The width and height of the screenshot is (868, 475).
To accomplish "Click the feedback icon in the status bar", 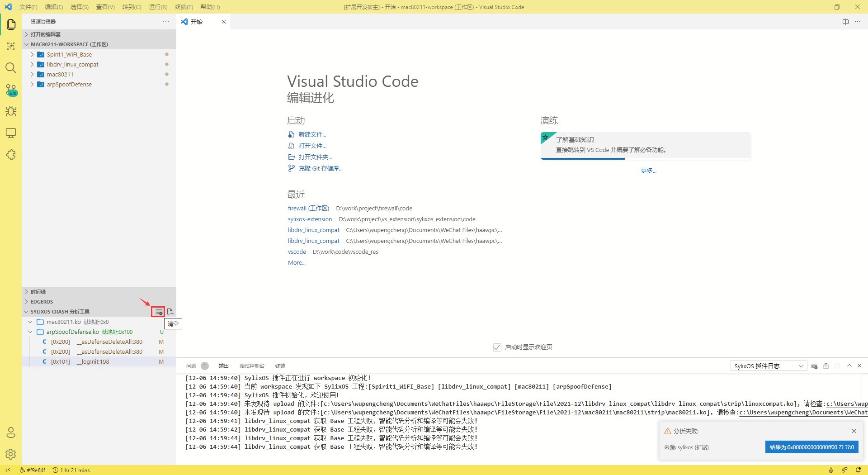I will pyautogui.click(x=844, y=470).
